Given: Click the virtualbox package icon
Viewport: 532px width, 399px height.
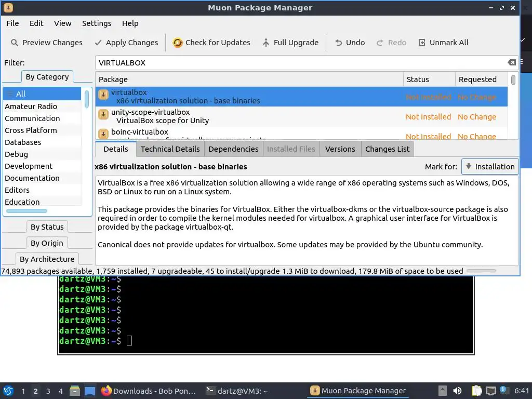Looking at the screenshot, I should click(103, 95).
